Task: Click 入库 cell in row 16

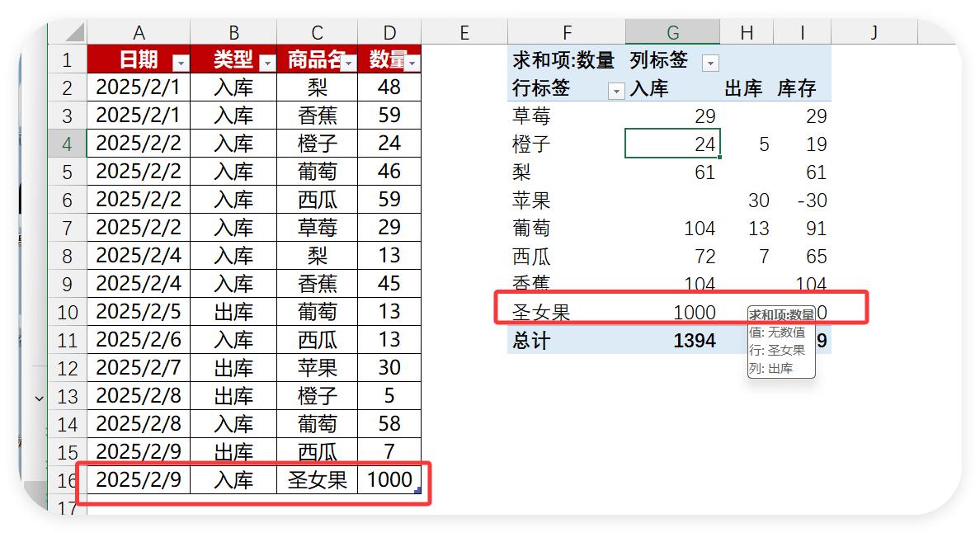Action: click(233, 480)
